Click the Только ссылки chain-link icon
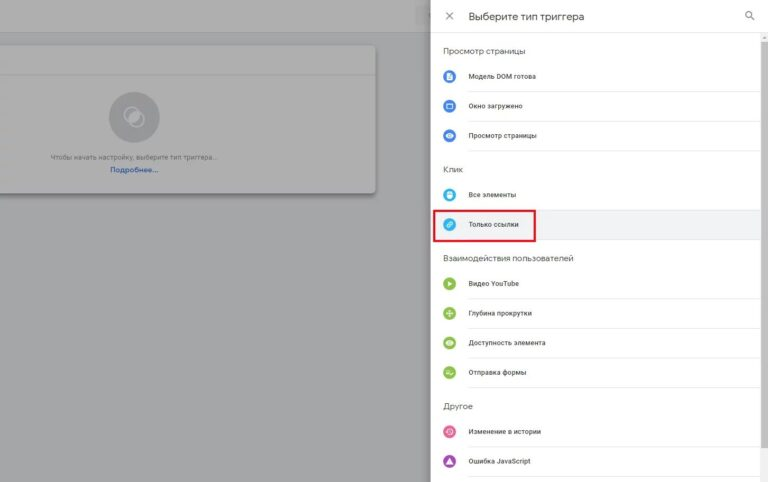 point(450,225)
